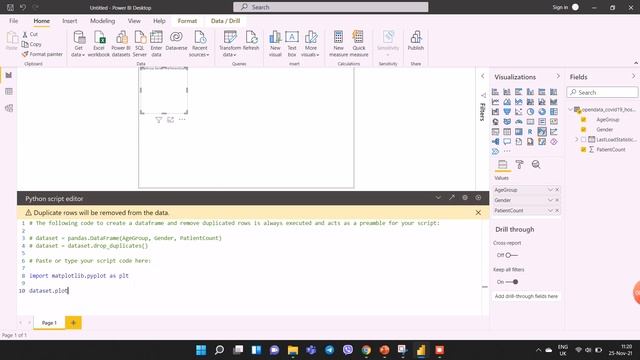640x360 pixels.
Task: Click the Publish button
Action: pos(416,41)
